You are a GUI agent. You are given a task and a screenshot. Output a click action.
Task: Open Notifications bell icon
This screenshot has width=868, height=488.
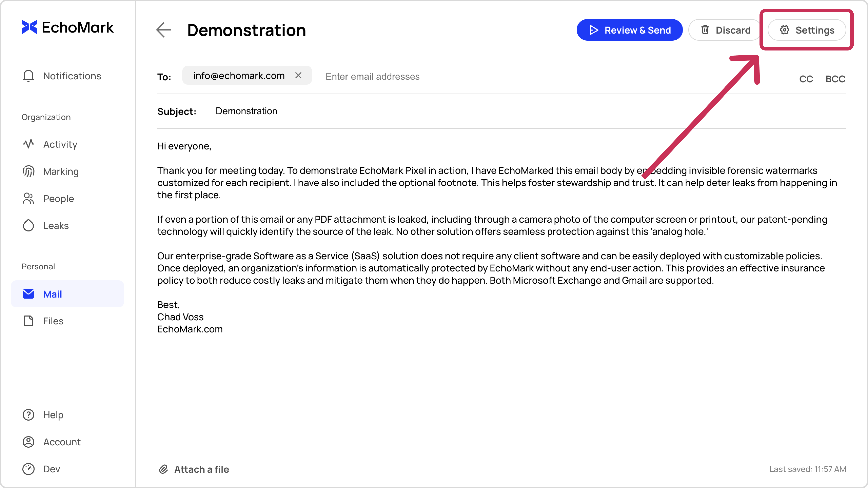click(x=28, y=76)
